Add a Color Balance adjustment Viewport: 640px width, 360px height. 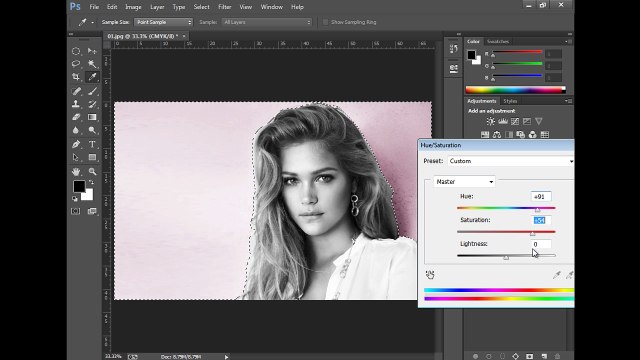pyautogui.click(x=497, y=135)
